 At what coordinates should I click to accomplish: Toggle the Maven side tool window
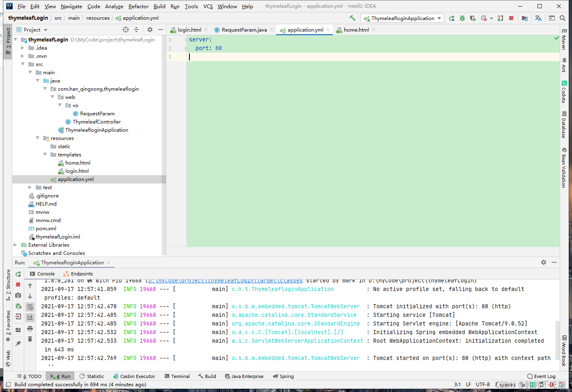coord(564,39)
